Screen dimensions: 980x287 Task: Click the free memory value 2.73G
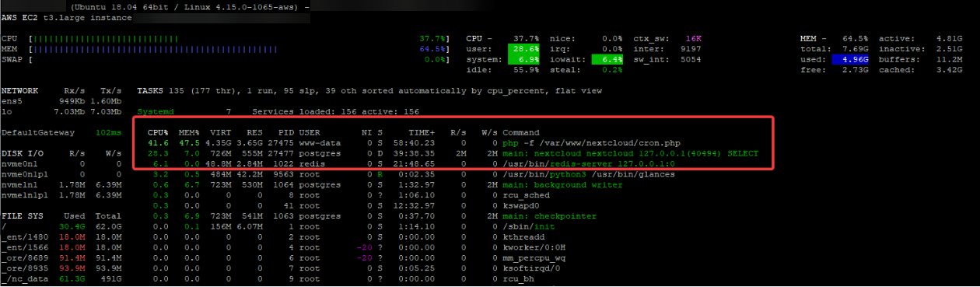coord(856,69)
